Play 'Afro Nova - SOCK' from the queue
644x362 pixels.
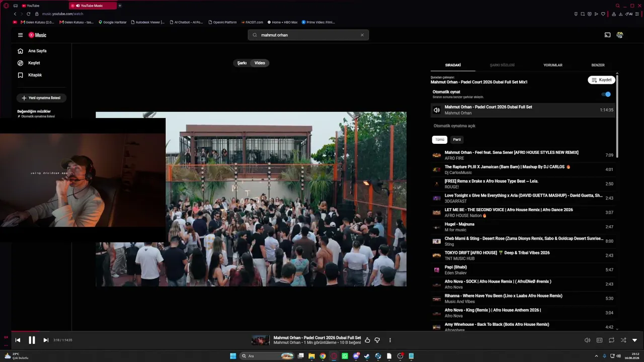(x=523, y=284)
